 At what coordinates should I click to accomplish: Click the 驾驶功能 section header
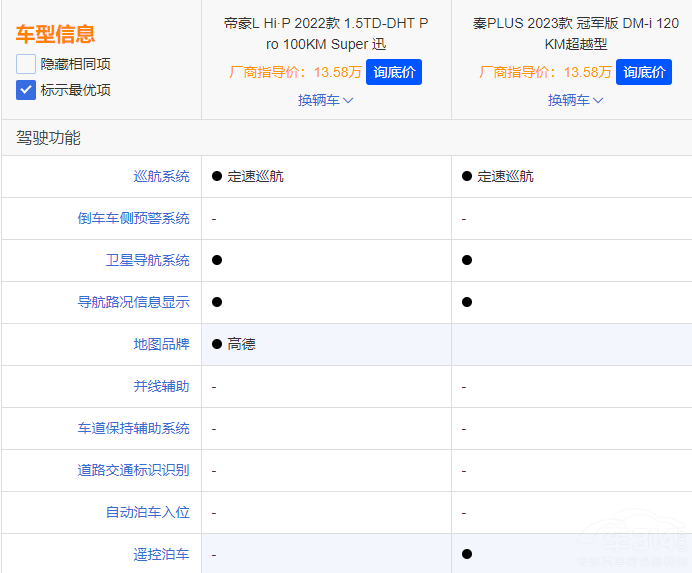tap(48, 138)
